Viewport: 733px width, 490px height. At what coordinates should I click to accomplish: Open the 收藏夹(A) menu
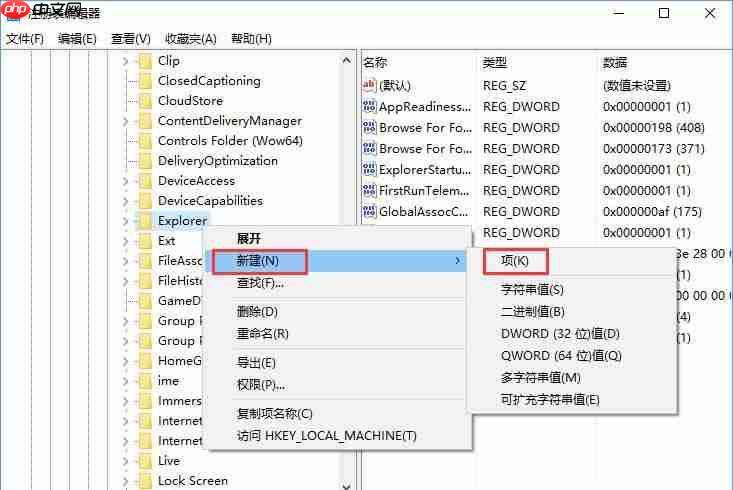(x=190, y=39)
